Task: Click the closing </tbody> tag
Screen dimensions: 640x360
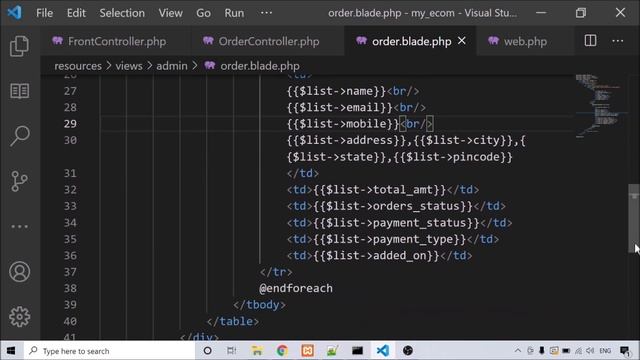Action: click(259, 305)
